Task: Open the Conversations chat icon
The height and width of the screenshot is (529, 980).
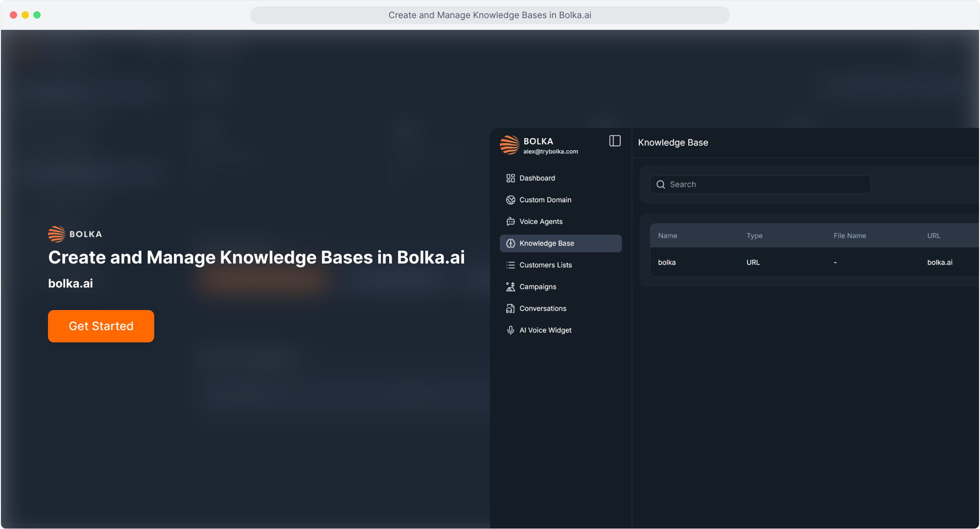Action: coord(511,308)
